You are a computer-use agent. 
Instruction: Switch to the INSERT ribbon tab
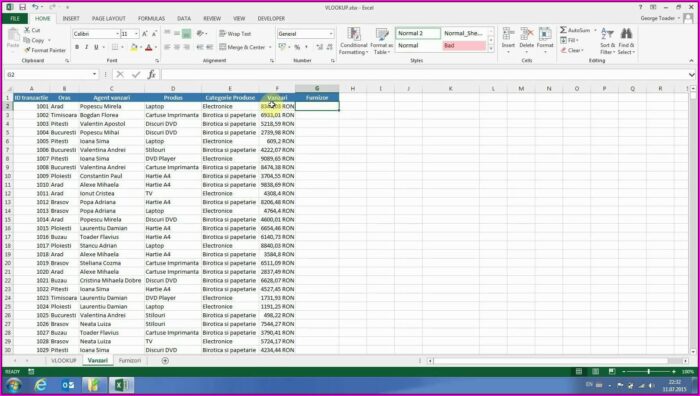71,18
